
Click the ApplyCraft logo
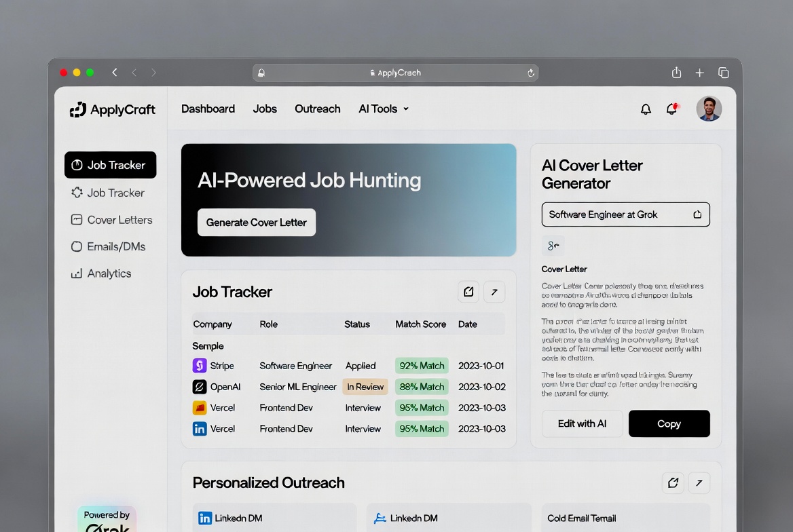click(x=112, y=110)
